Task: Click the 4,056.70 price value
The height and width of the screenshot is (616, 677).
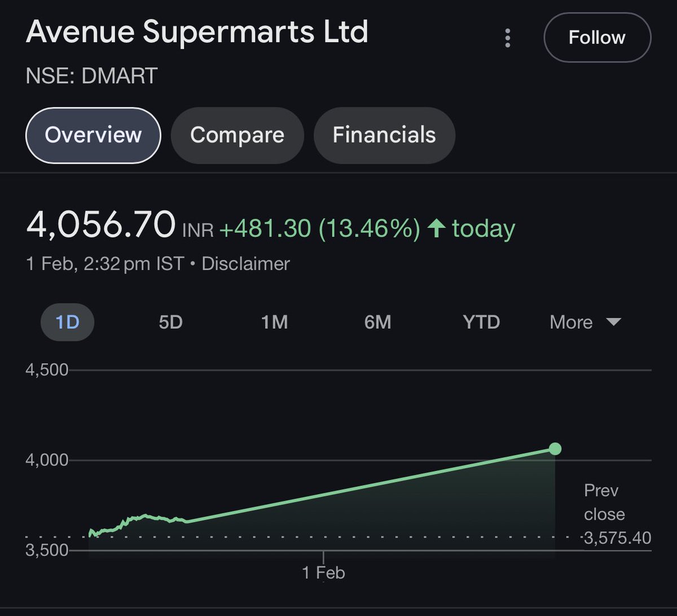Action: tap(100, 226)
